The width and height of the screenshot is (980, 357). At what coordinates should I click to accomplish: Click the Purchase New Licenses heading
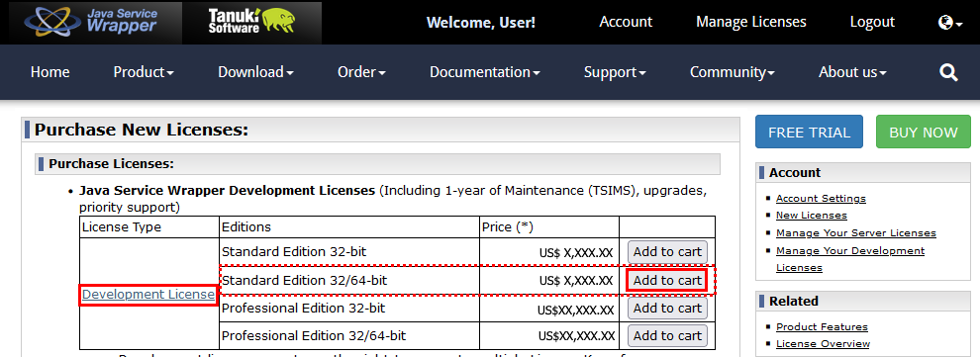click(142, 130)
